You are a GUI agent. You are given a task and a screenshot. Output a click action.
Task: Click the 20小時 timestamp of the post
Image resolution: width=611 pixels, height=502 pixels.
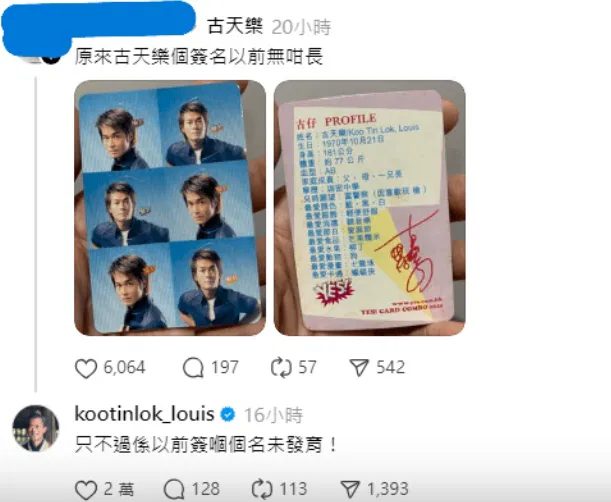click(301, 27)
